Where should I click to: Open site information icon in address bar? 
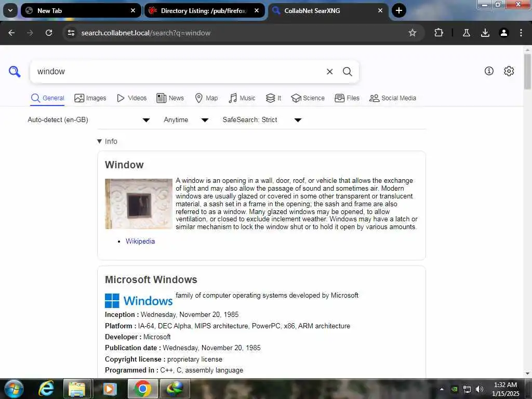[71, 33]
